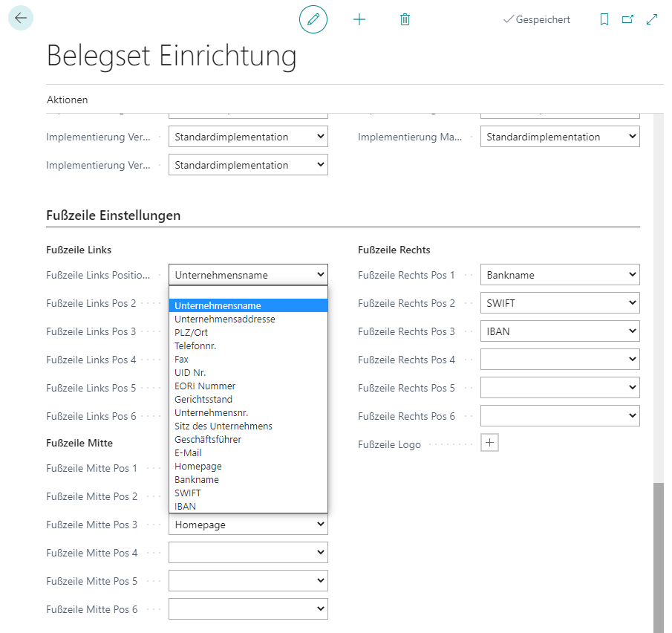
Task: Open Fußzeile Rechts Pos 3 IBAN dropdown
Action: tap(560, 331)
